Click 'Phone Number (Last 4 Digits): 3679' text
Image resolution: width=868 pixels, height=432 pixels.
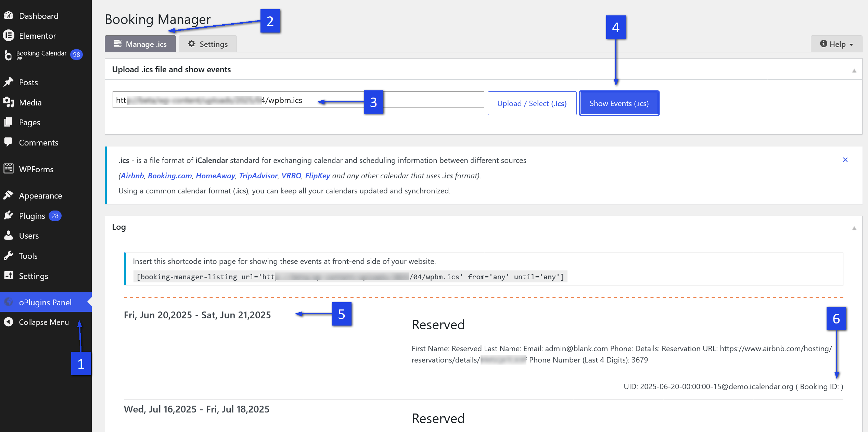coord(588,360)
